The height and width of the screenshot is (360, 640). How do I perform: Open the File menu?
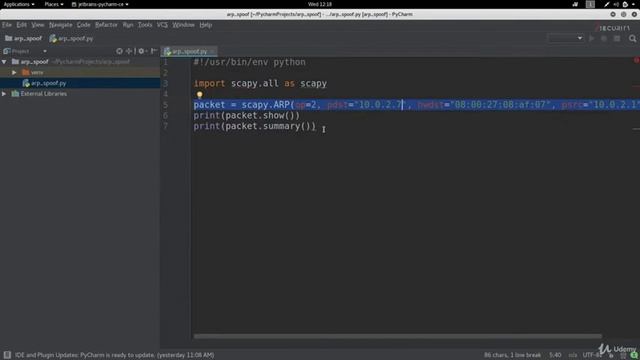7,25
